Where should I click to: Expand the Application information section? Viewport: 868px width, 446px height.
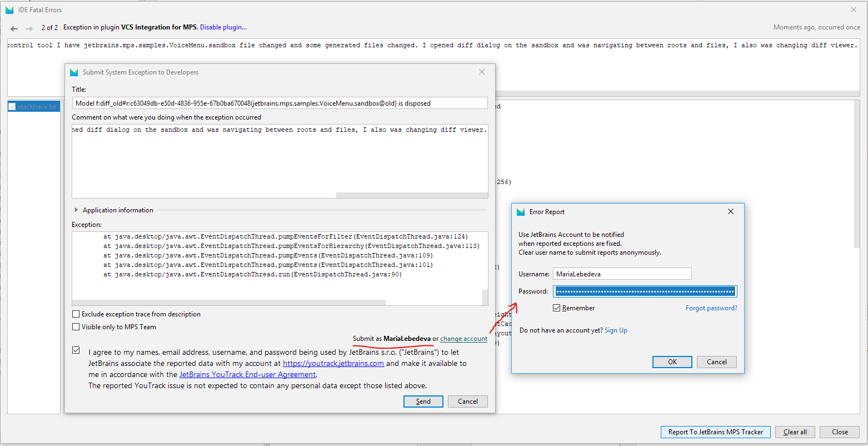76,210
